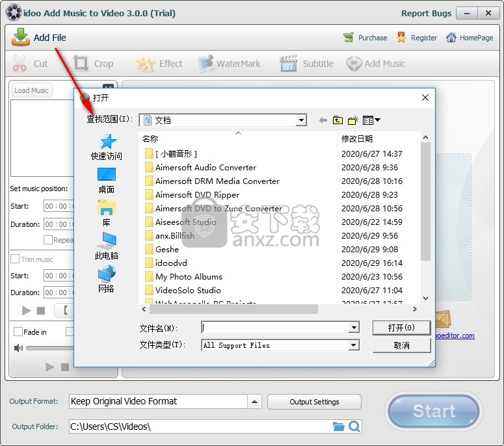
Task: Select the idoodvd folder
Action: (x=166, y=263)
